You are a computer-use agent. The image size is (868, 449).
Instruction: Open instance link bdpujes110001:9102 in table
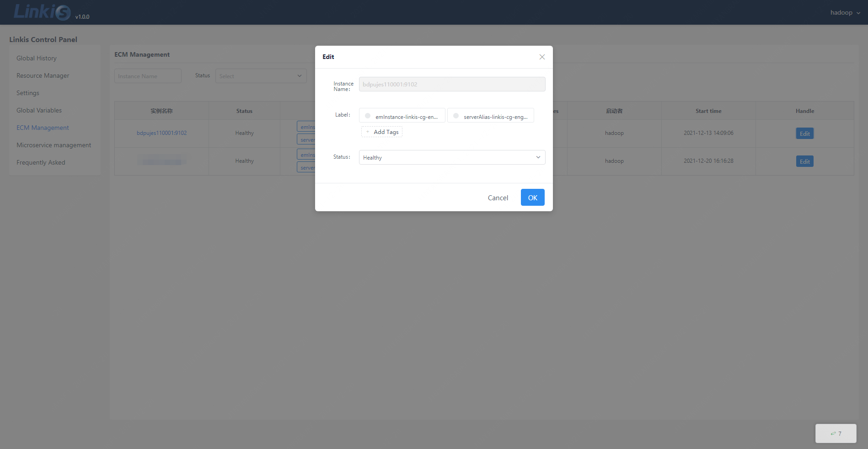click(x=161, y=133)
